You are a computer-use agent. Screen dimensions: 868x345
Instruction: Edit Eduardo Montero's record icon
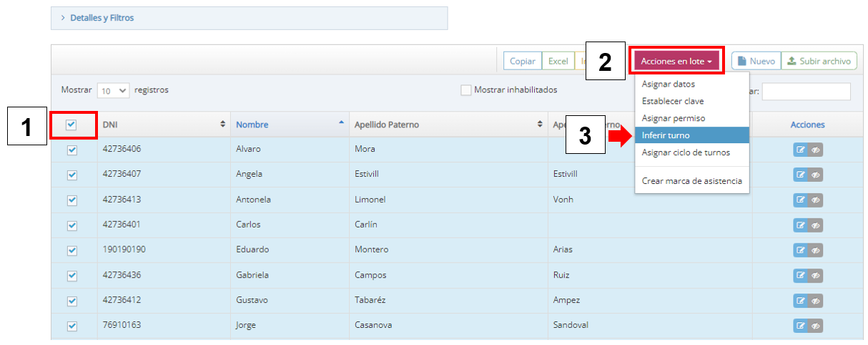click(x=801, y=251)
